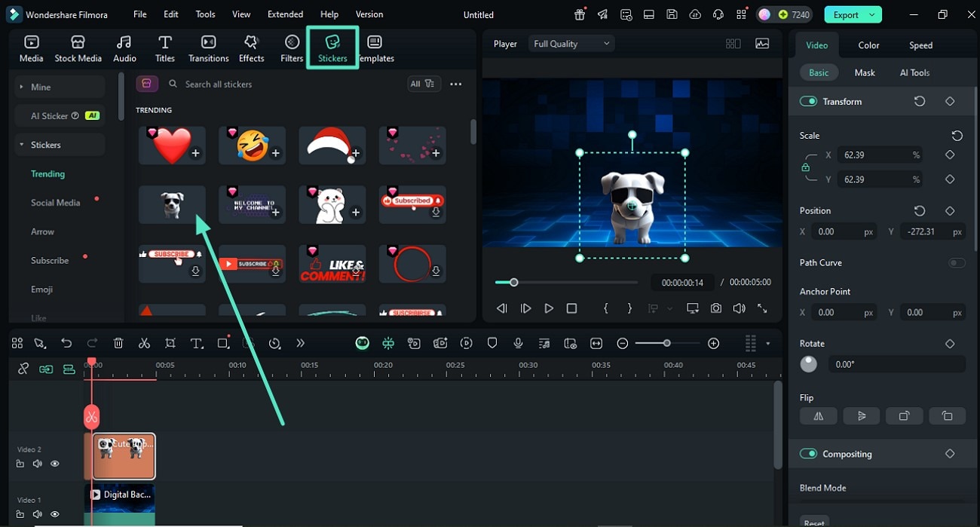Open the timeline track view options arrow

(x=767, y=344)
